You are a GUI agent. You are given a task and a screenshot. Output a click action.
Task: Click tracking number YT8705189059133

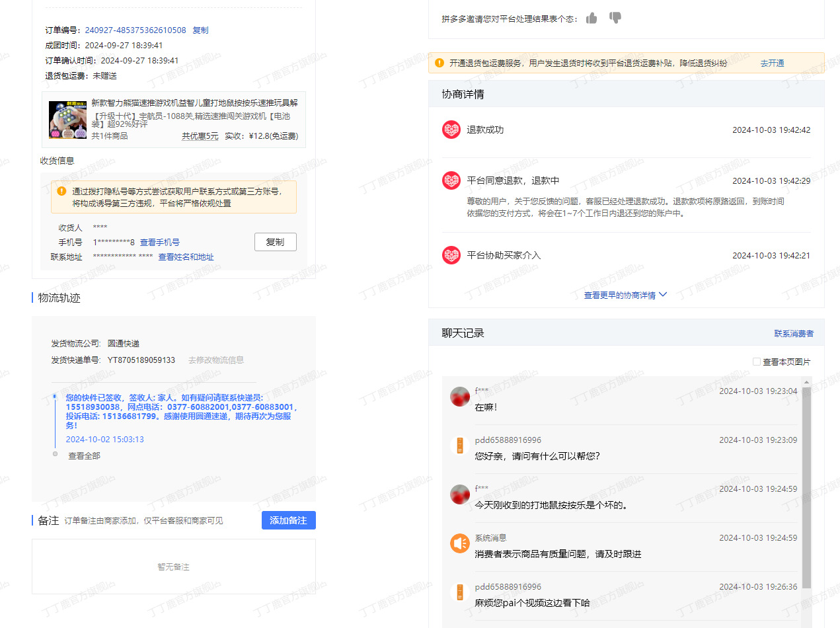141,360
